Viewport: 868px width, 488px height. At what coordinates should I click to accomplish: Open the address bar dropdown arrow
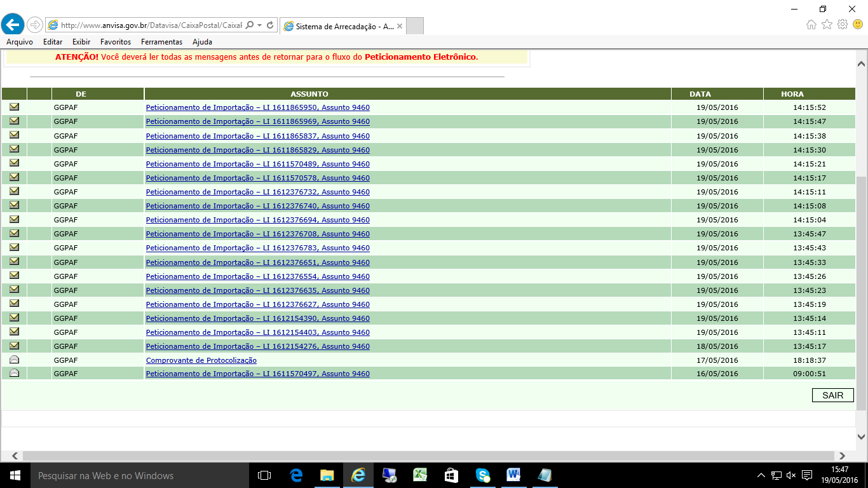coord(260,25)
